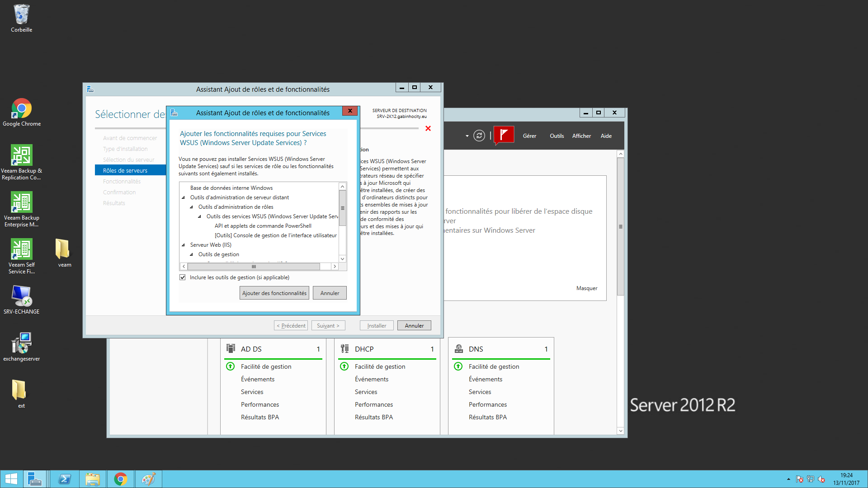Click Annuler button at the wizard bottom

click(x=414, y=326)
